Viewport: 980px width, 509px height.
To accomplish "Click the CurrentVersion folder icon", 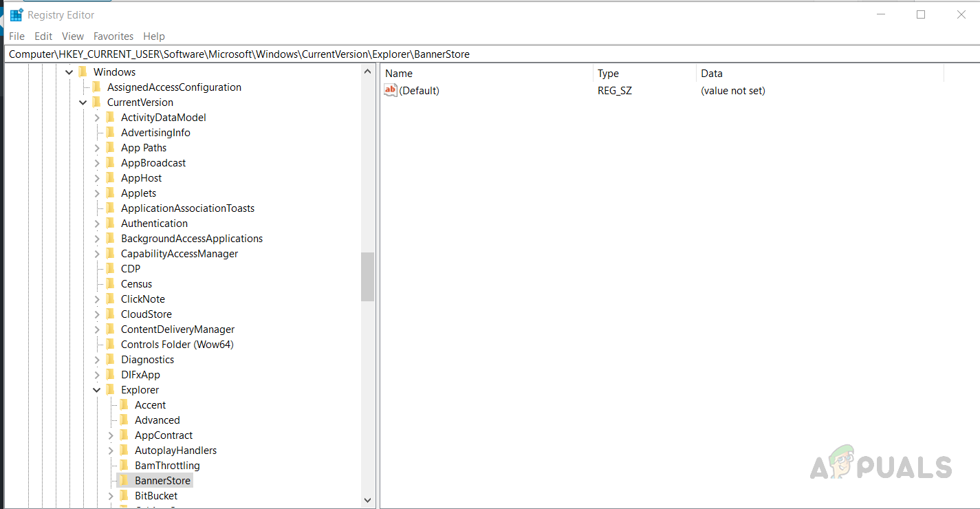I will (x=97, y=102).
